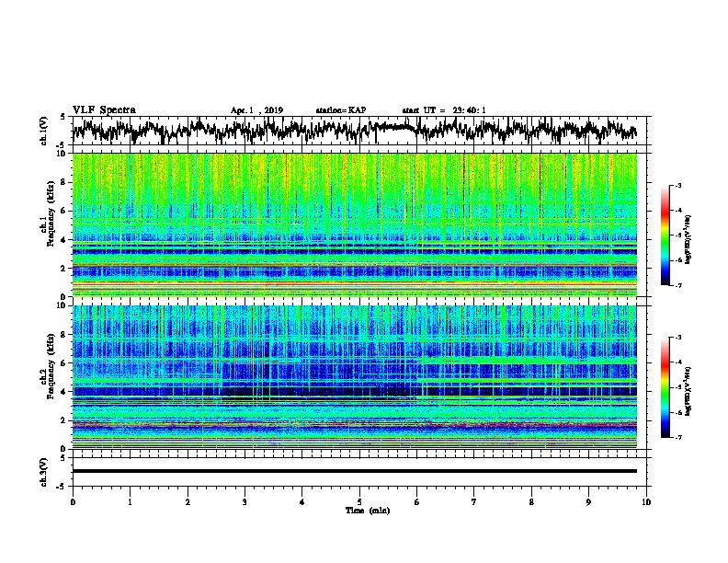Click the "4" tick on the time axis
728x563 pixels.
click(x=302, y=502)
